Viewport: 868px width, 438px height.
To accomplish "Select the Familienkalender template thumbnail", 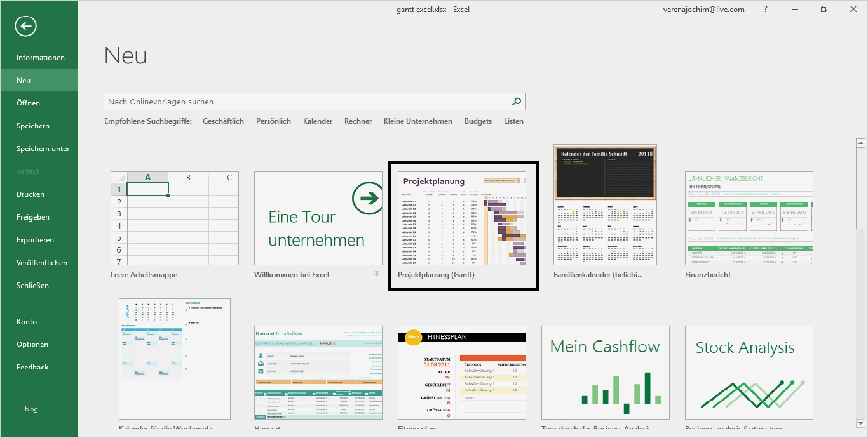I will (x=606, y=204).
